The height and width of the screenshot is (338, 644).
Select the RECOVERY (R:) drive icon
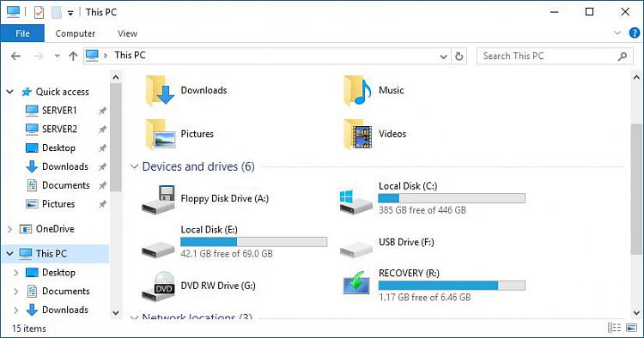(357, 282)
